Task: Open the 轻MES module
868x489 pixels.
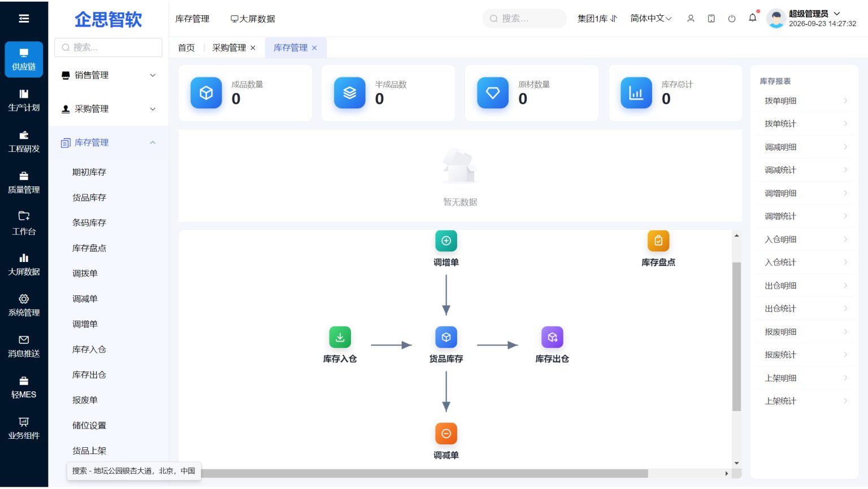Action: click(24, 387)
